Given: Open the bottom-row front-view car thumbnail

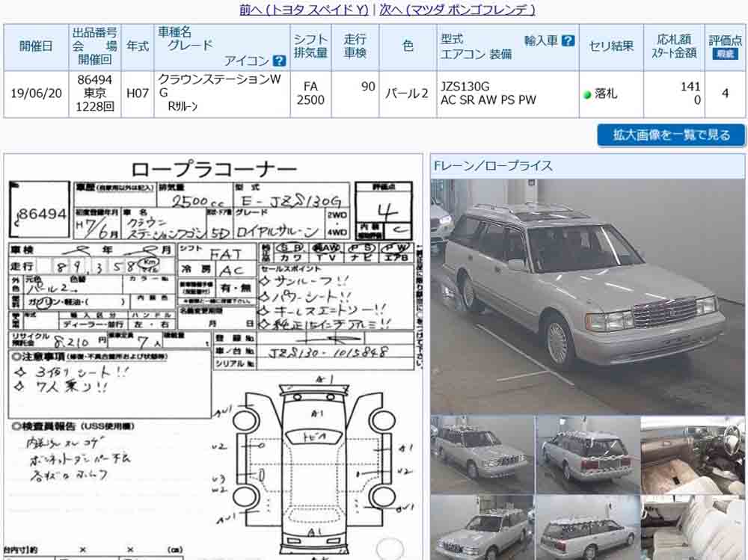Looking at the screenshot, I should click(482, 528).
